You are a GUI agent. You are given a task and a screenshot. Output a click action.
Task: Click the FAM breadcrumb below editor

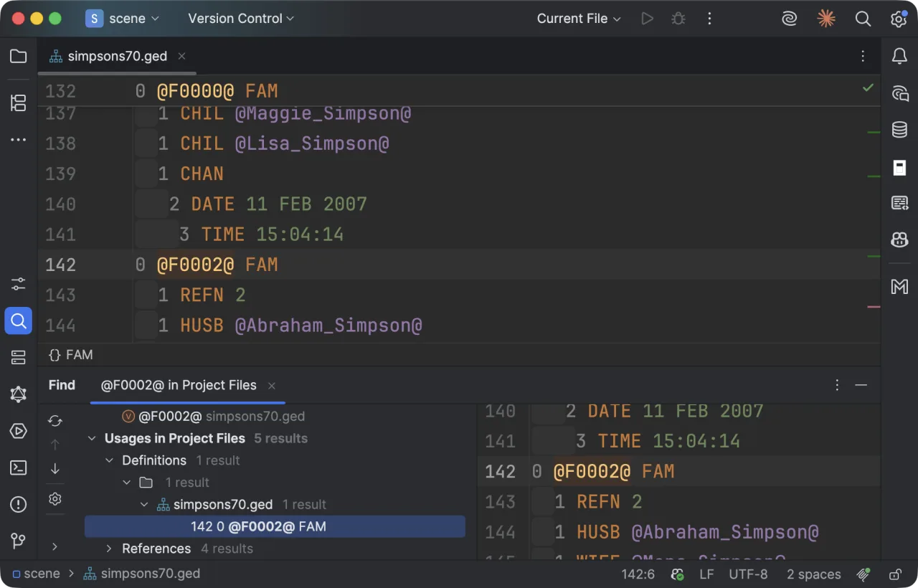coord(71,355)
